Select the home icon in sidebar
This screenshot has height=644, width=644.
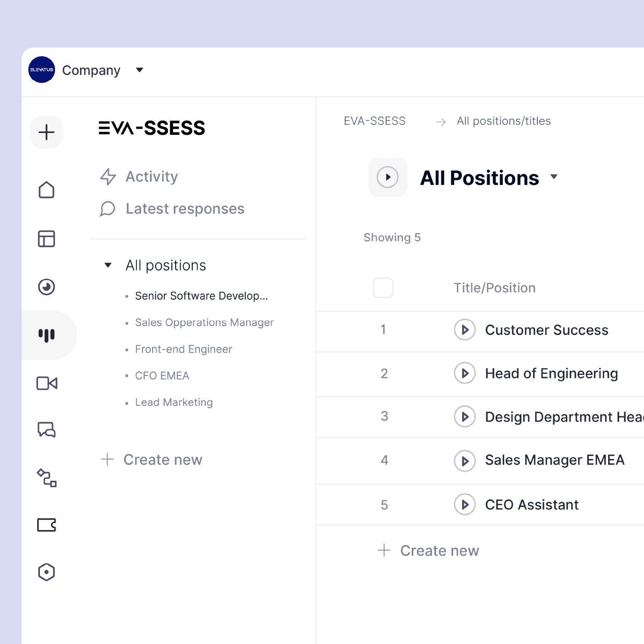pyautogui.click(x=46, y=190)
